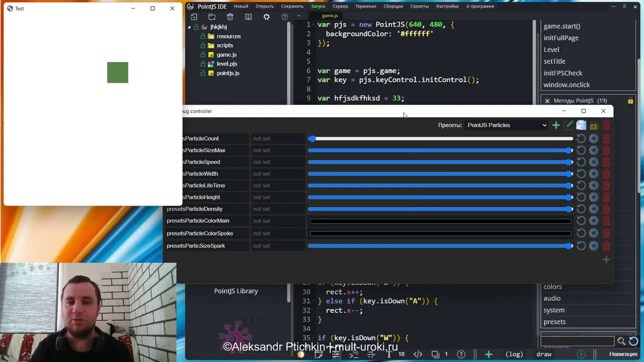Viewport: 644px width, 362px height.
Task: Open the Скрипты menu
Action: (x=420, y=7)
